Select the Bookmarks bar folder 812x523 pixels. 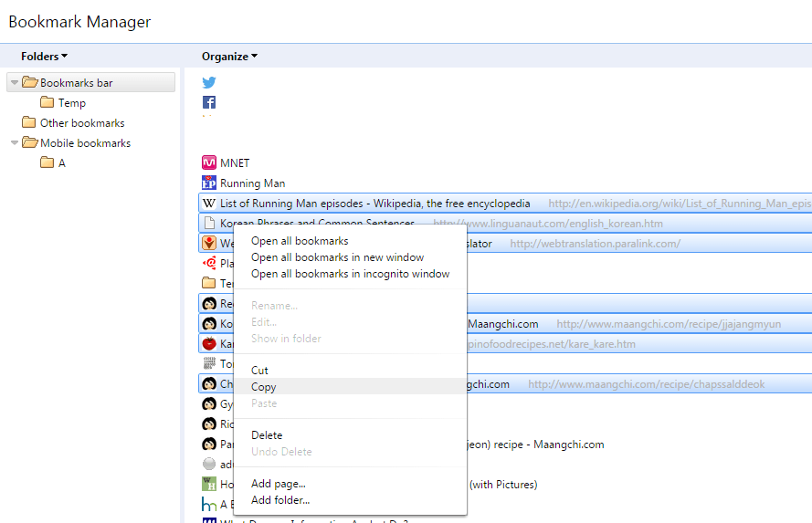pos(90,83)
